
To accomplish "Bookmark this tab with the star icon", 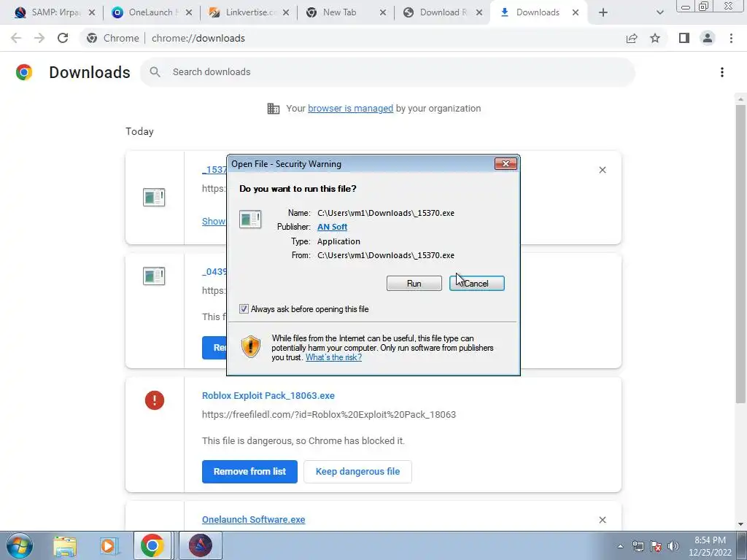I will coord(655,38).
